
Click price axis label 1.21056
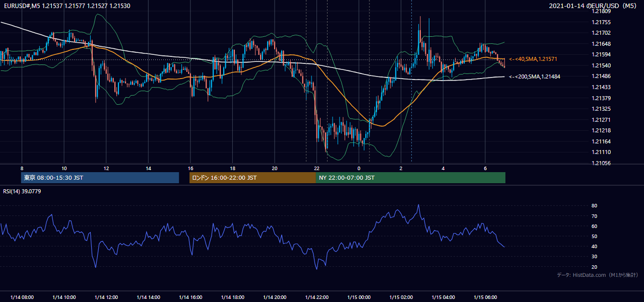pyautogui.click(x=602, y=163)
